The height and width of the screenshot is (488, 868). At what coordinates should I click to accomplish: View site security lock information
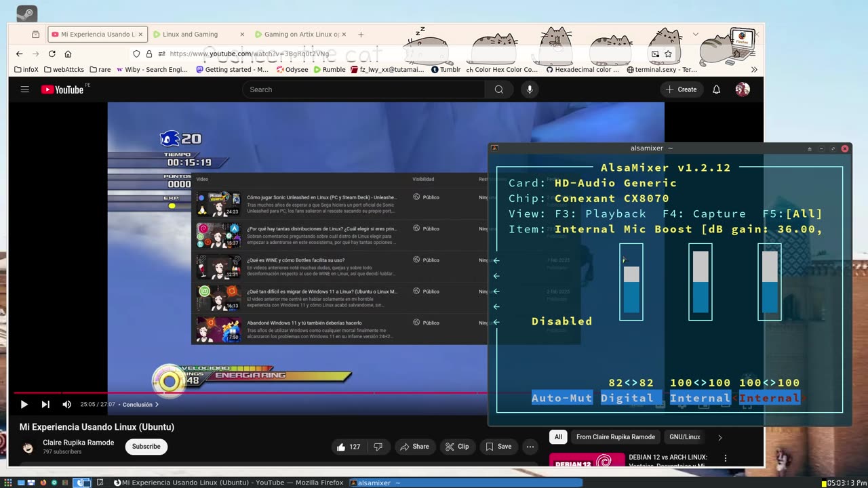click(x=149, y=54)
